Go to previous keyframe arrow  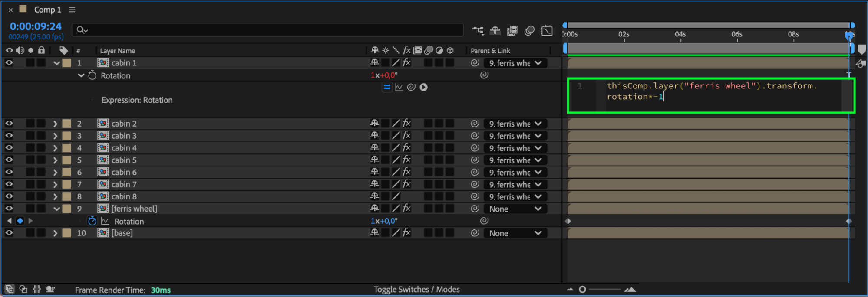(x=10, y=221)
